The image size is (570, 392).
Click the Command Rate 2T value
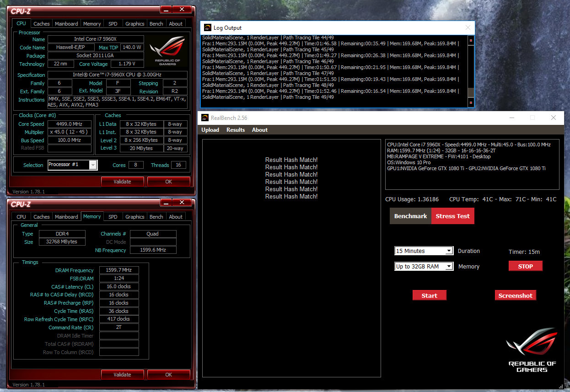[x=119, y=328]
